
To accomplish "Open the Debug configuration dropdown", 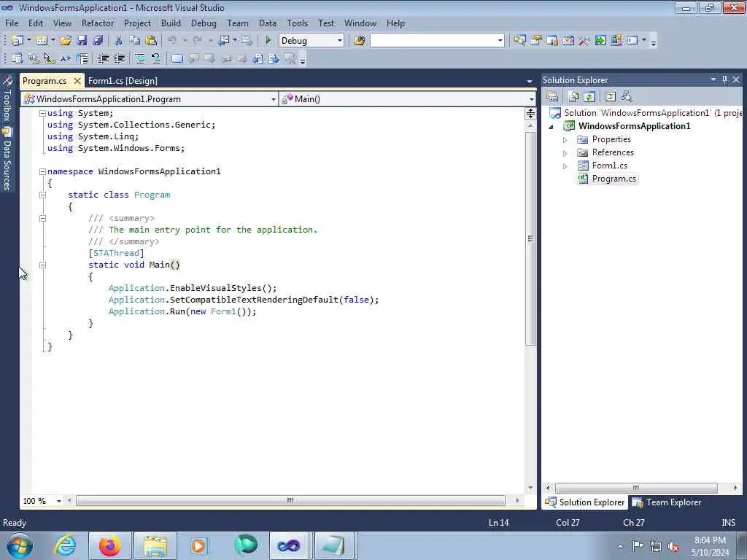I will tap(340, 41).
